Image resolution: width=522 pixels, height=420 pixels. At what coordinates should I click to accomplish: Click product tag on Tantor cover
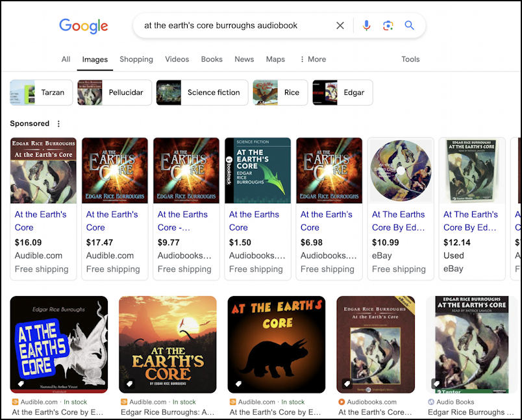[436, 384]
